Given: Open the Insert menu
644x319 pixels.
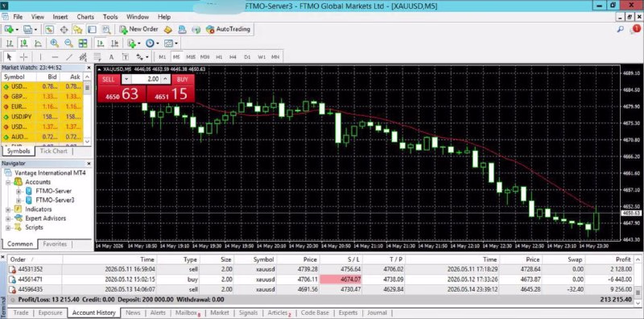Looking at the screenshot, I should (60, 17).
